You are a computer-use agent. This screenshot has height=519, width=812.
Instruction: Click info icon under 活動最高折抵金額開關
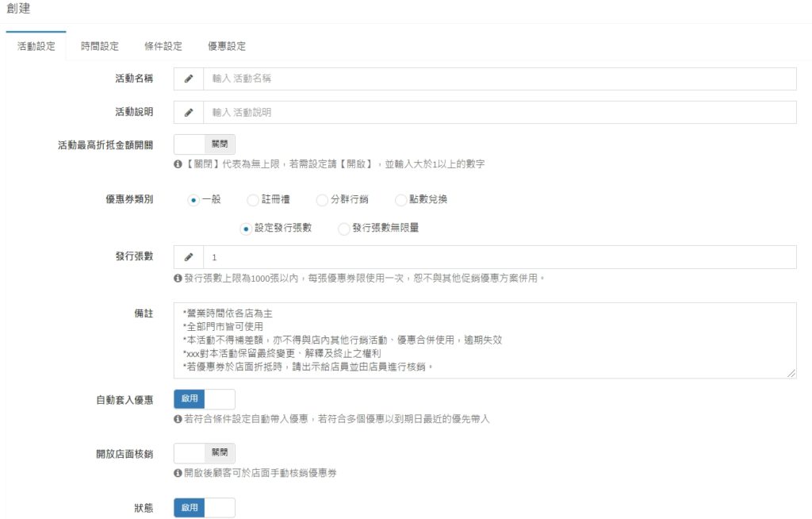click(178, 165)
